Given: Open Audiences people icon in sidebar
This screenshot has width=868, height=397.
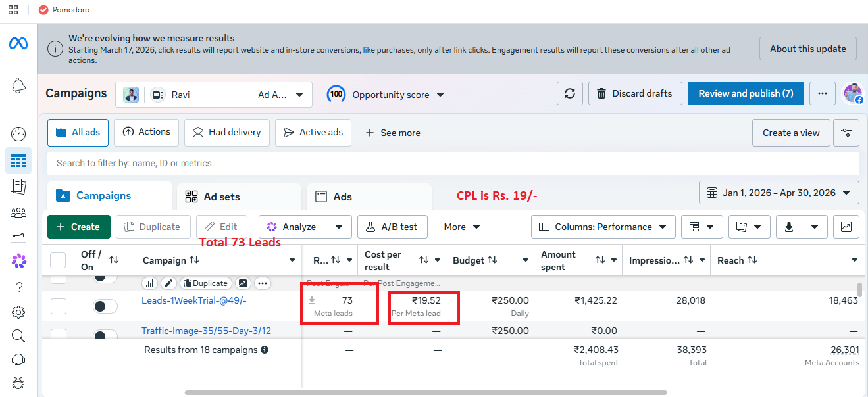Looking at the screenshot, I should point(18,212).
